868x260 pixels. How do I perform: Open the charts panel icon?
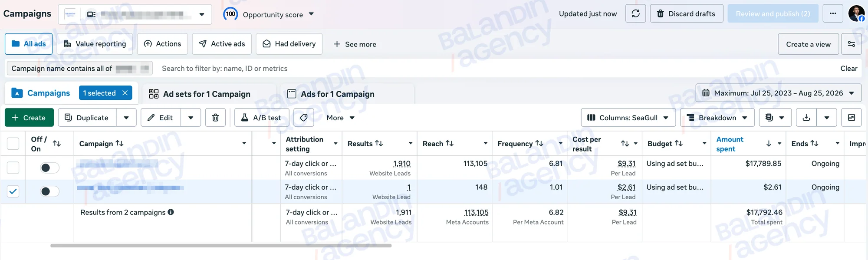852,118
